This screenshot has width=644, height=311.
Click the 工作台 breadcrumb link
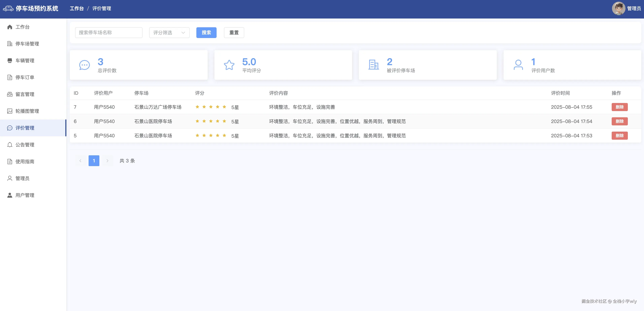[76, 8]
